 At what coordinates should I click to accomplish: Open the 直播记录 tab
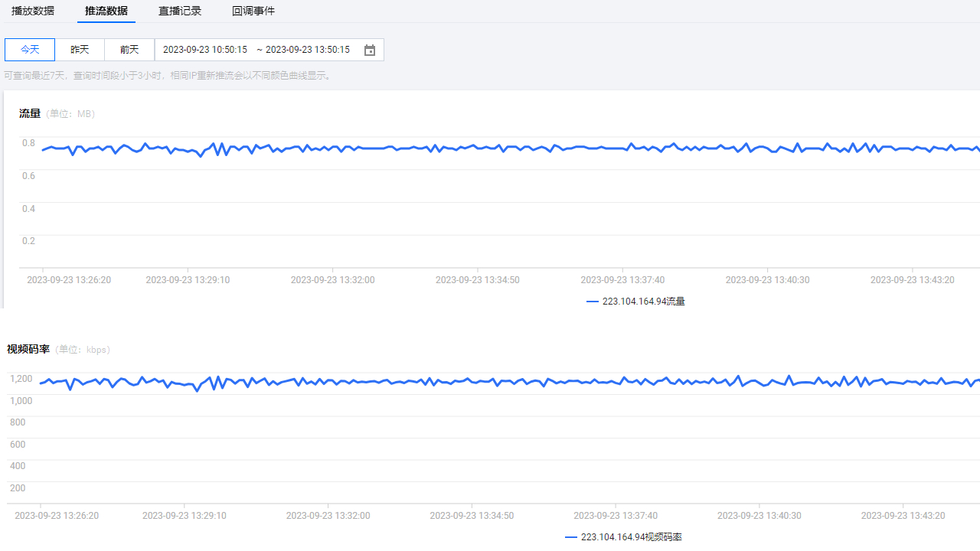180,11
